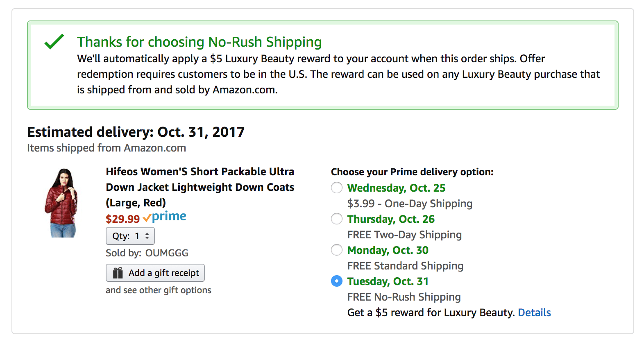Select Monday, Oct. 30 Standard Shipping
Viewport: 644px width, 344px height.
click(x=337, y=250)
